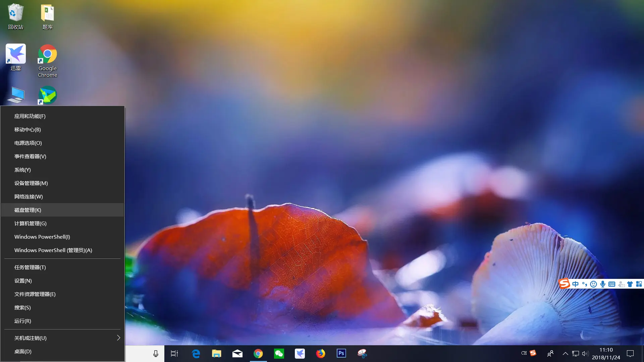Open File Explorer taskbar icon
This screenshot has height=362, width=644.
click(217, 353)
